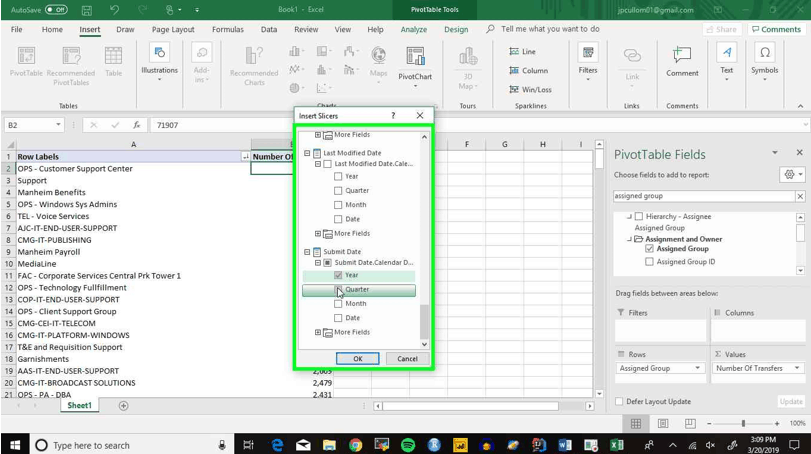The image size is (811, 454).
Task: Check Submit Date Month checkbox
Action: click(338, 304)
